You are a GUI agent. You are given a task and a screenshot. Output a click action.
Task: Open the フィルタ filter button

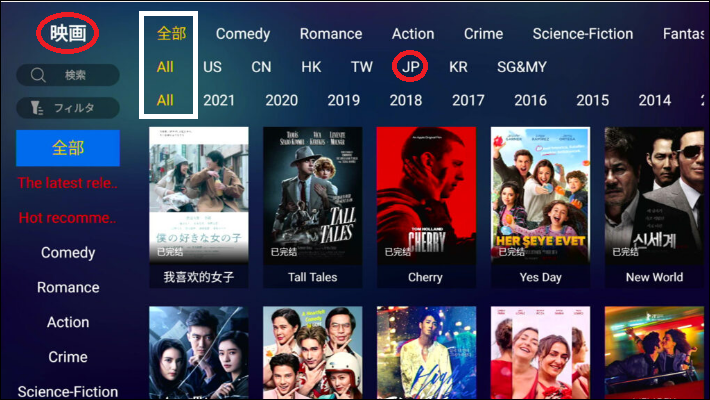pyautogui.click(x=68, y=108)
